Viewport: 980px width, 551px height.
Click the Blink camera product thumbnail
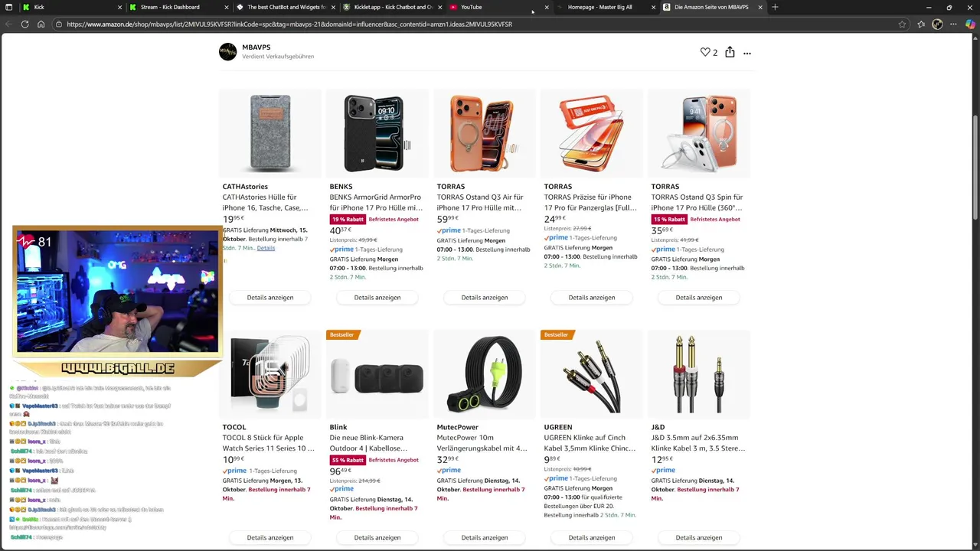[x=377, y=375]
